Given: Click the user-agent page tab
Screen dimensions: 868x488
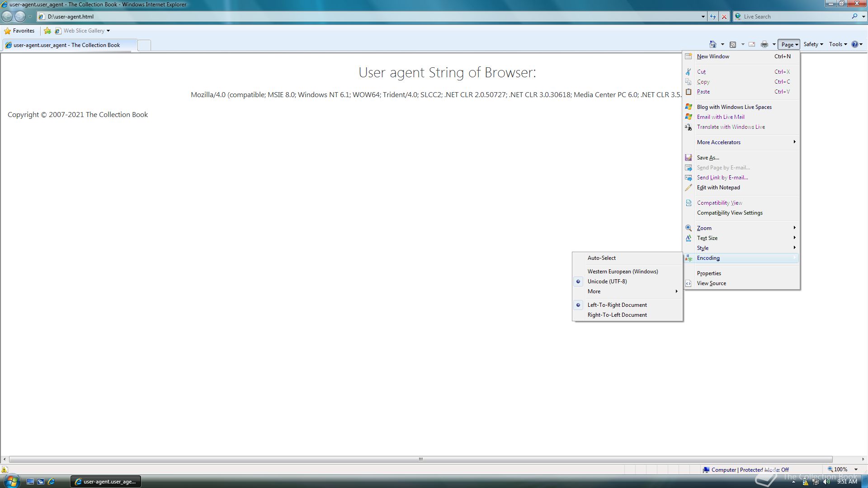Looking at the screenshot, I should coord(69,45).
